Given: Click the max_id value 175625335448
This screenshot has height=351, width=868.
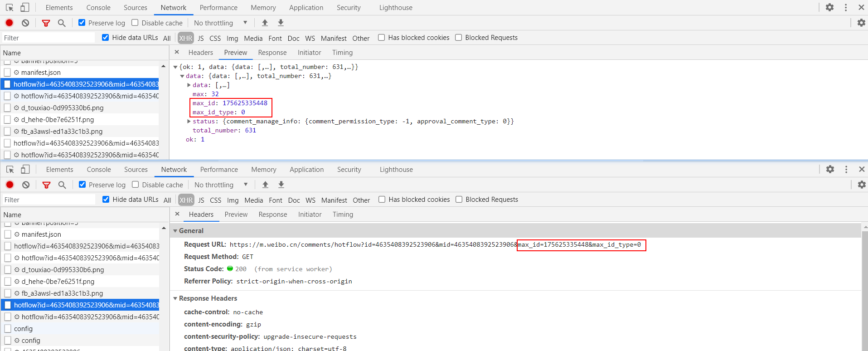Looking at the screenshot, I should click(x=245, y=103).
